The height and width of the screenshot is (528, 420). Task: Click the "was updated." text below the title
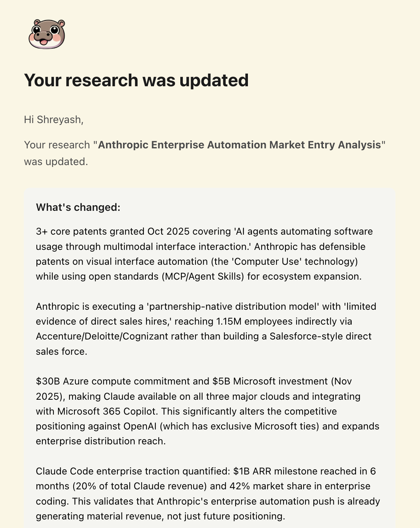pyautogui.click(x=56, y=162)
